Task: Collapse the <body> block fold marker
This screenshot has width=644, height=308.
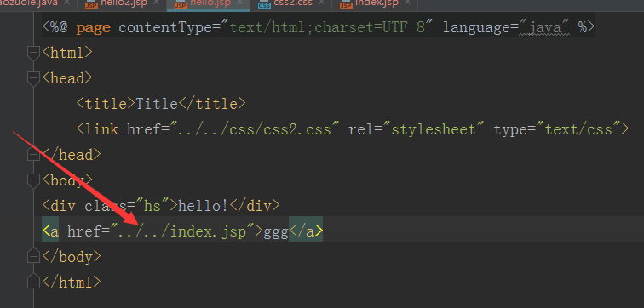Action: (33, 180)
